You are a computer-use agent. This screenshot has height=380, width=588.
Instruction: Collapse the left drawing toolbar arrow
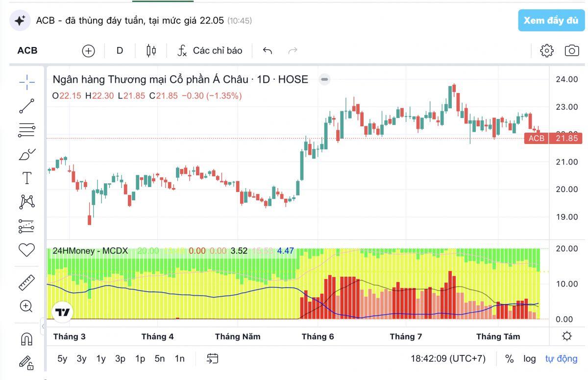click(x=43, y=326)
